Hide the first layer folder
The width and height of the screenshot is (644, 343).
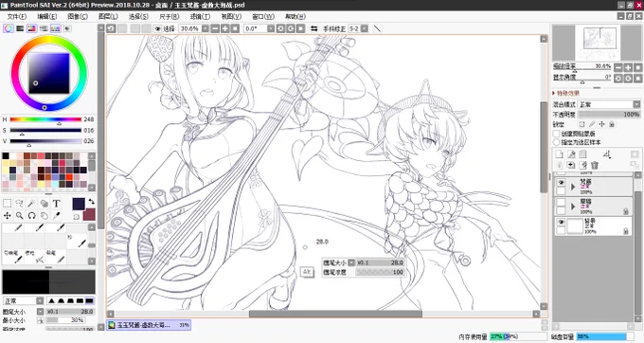coord(561,182)
